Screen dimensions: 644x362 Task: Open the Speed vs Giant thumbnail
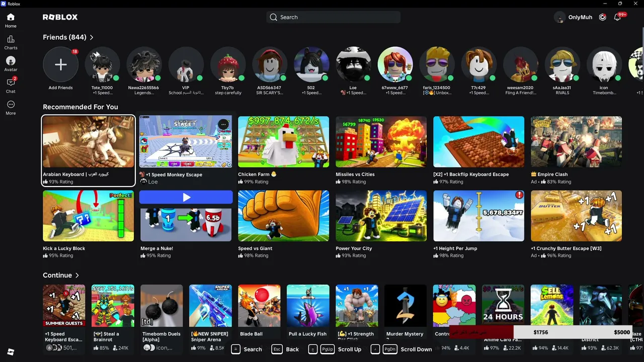pyautogui.click(x=283, y=216)
